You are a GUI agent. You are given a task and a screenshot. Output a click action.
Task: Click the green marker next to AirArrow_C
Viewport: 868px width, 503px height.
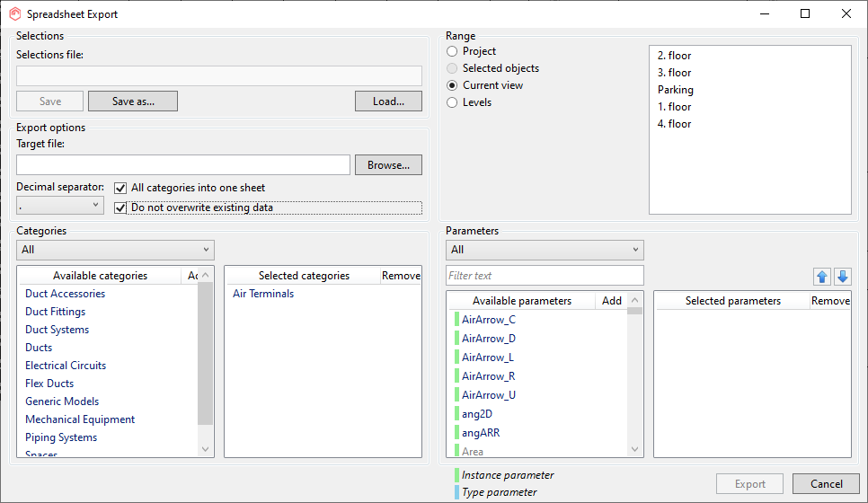point(456,320)
